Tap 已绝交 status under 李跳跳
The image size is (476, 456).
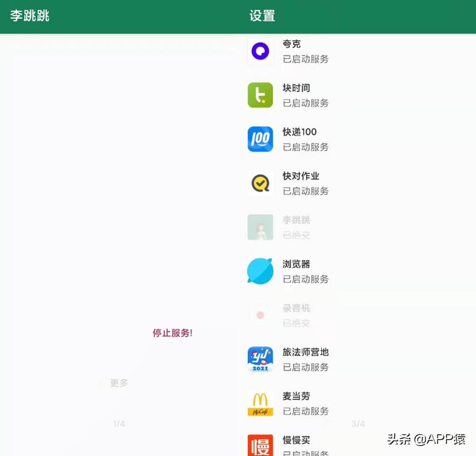(296, 235)
